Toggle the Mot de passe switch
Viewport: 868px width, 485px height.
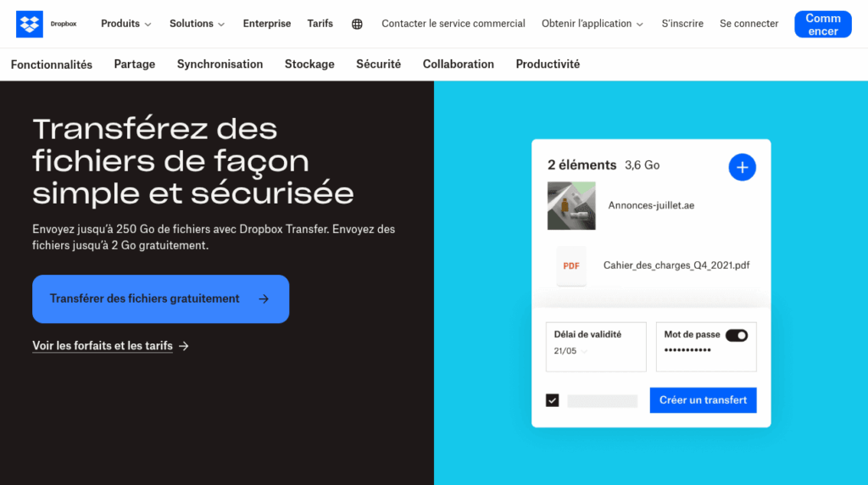(737, 335)
